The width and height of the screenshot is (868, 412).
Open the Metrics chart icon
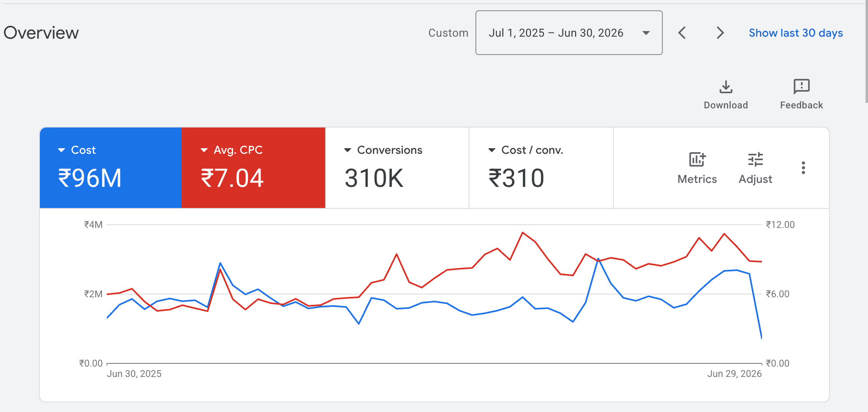[x=697, y=159]
